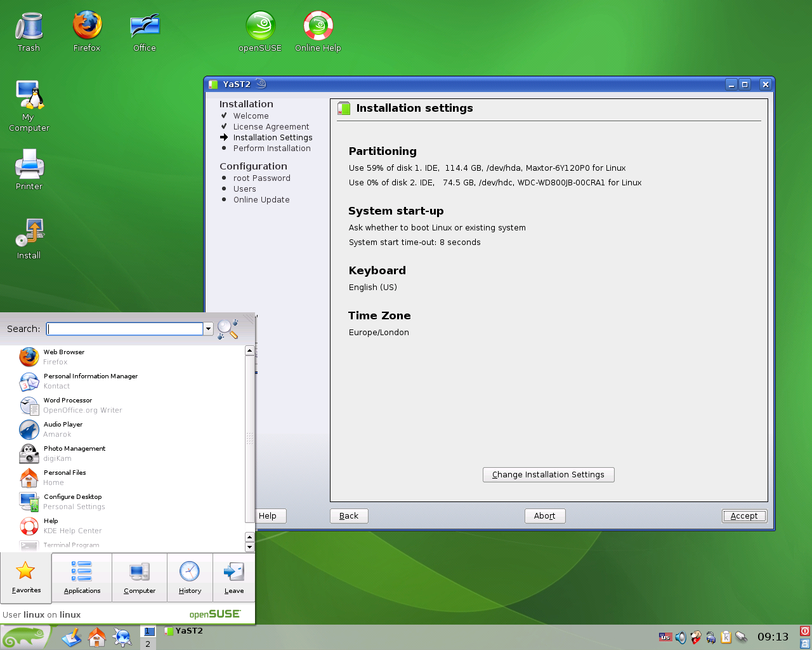
Task: Switch to the Computer tab
Action: 140,578
